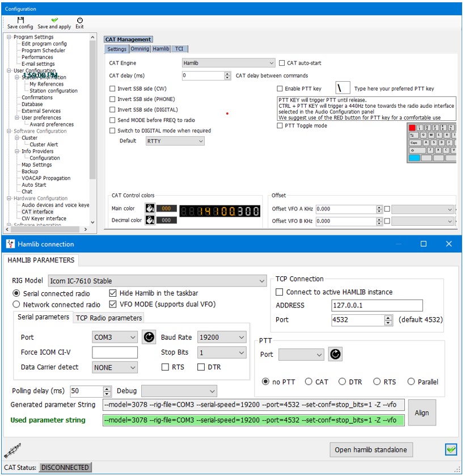Viewport: 465px width, 476px height.
Task: Enable PTT Toggle mode
Action: click(280, 126)
